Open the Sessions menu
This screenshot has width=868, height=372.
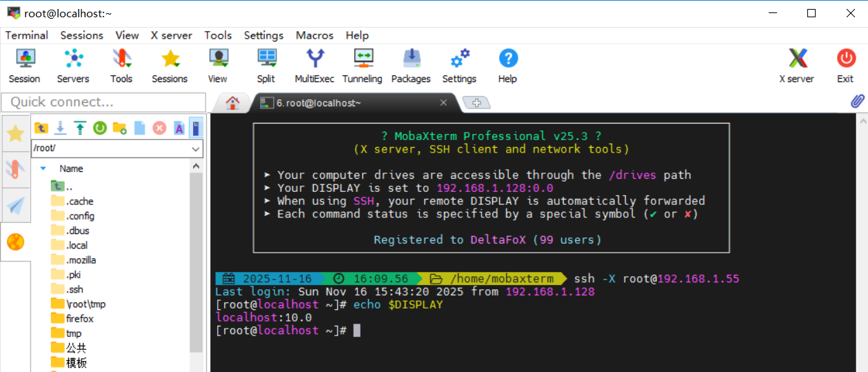point(81,35)
